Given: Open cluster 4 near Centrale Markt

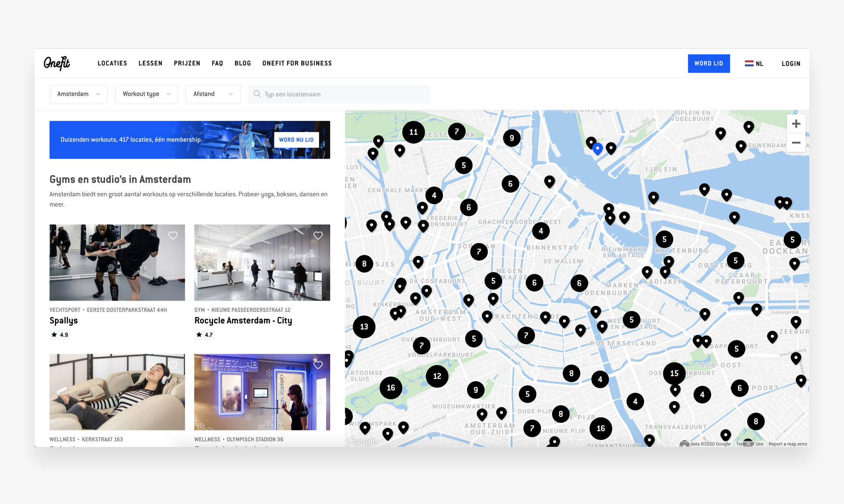Looking at the screenshot, I should pos(434,195).
